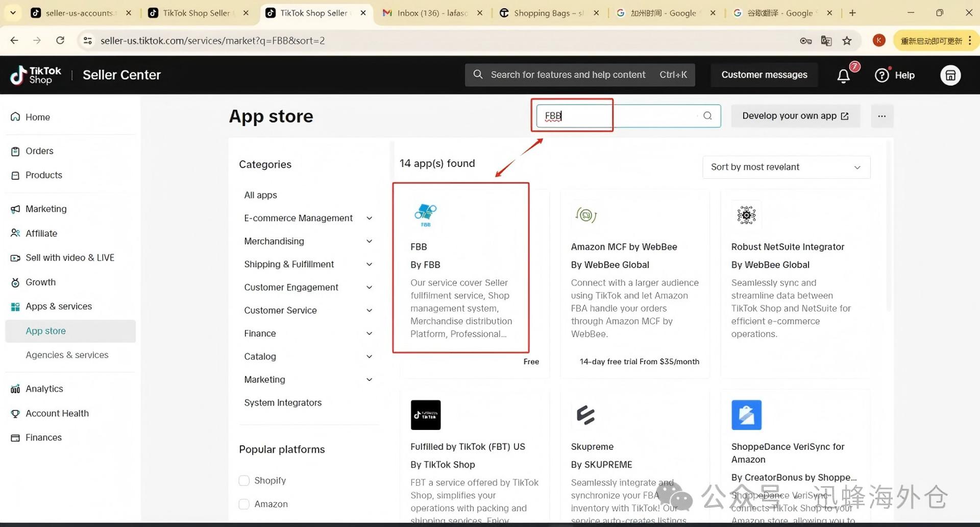
Task: Click the search magnifier in App store field
Action: (707, 116)
